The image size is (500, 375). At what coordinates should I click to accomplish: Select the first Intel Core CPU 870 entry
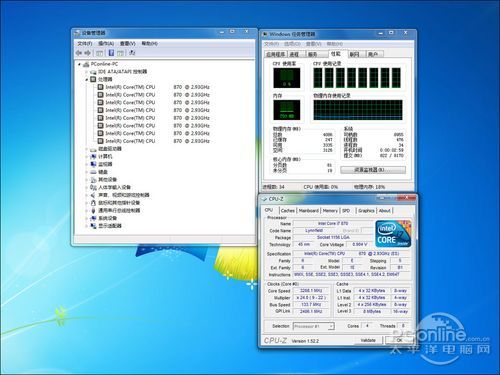(153, 87)
